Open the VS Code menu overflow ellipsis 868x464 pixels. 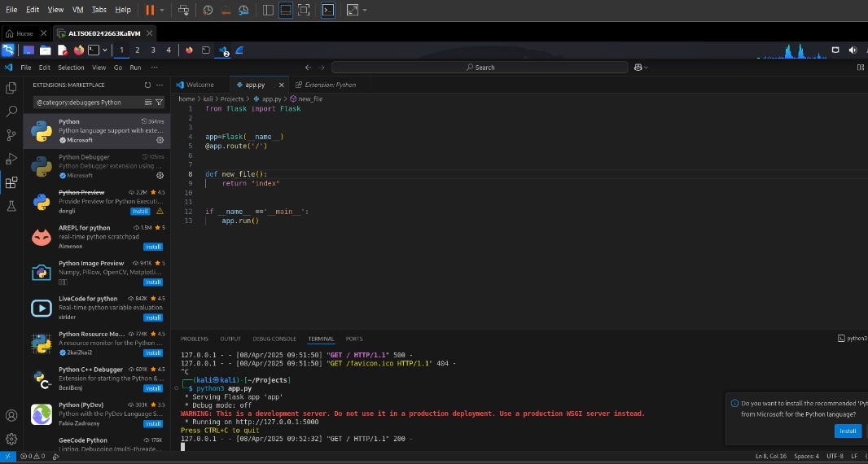click(154, 68)
